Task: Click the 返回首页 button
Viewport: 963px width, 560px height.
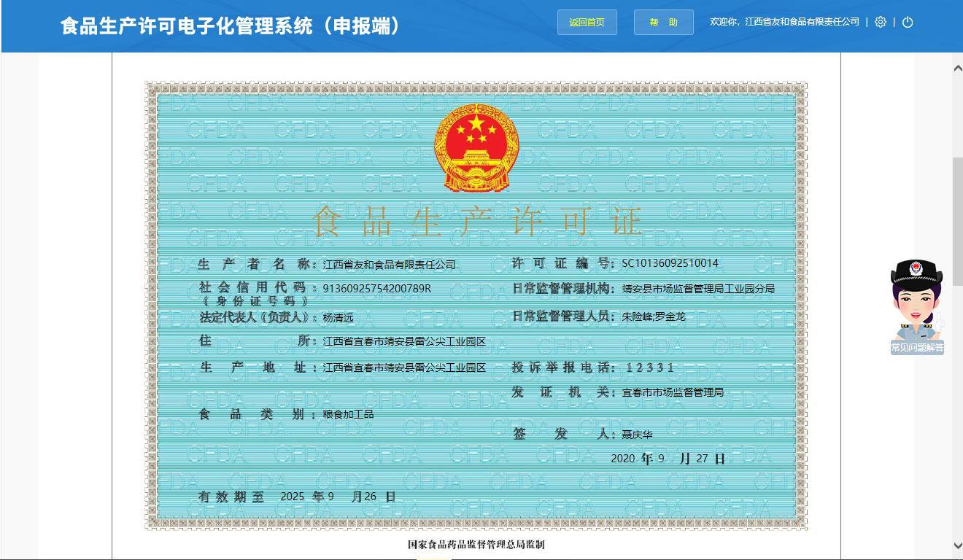Action: (x=587, y=22)
